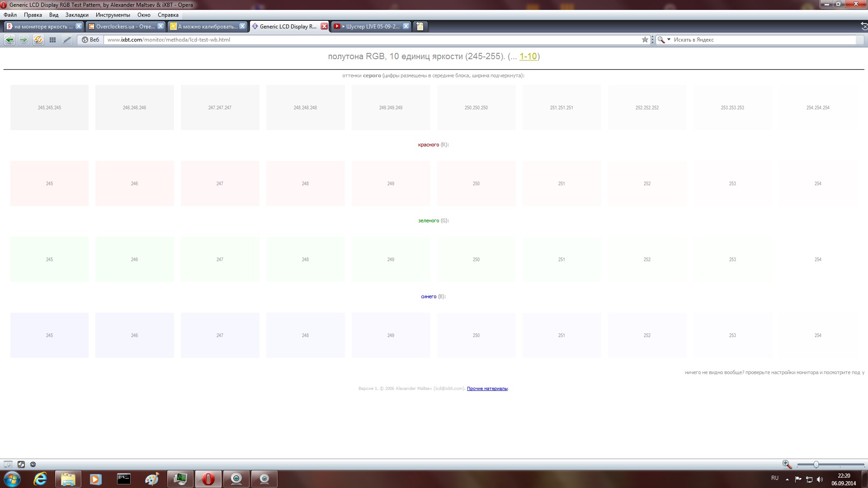868x488 pixels.
Task: Click the blue 247 swatch
Action: [x=220, y=335]
